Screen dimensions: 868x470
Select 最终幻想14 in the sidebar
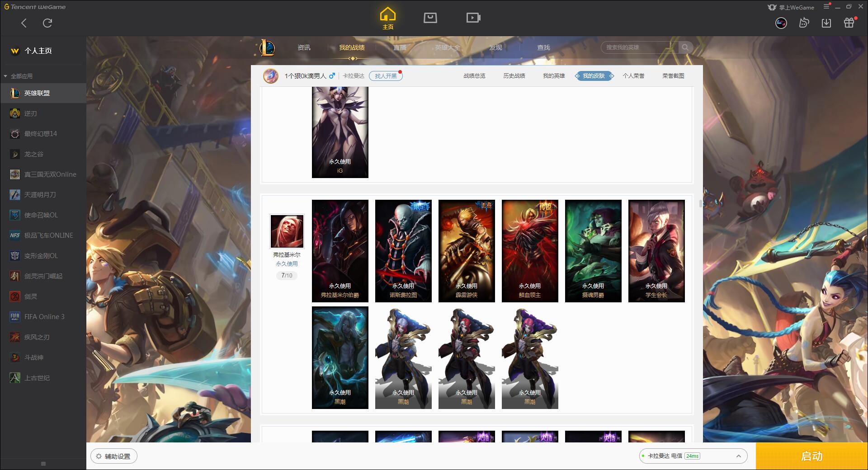[43, 134]
